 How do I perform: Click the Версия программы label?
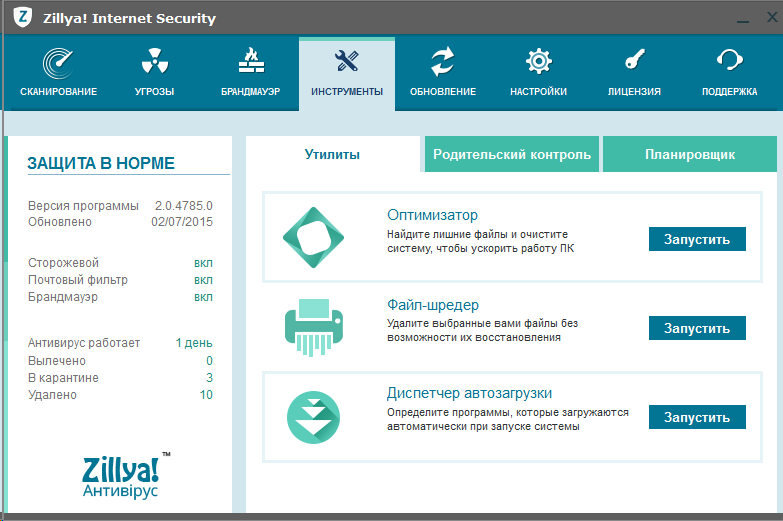click(83, 206)
